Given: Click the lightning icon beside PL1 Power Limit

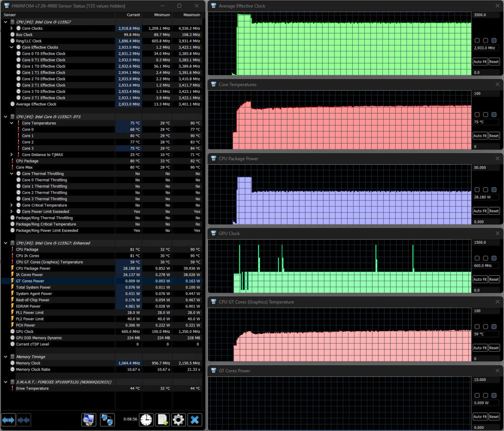Looking at the screenshot, I should [x=12, y=313].
